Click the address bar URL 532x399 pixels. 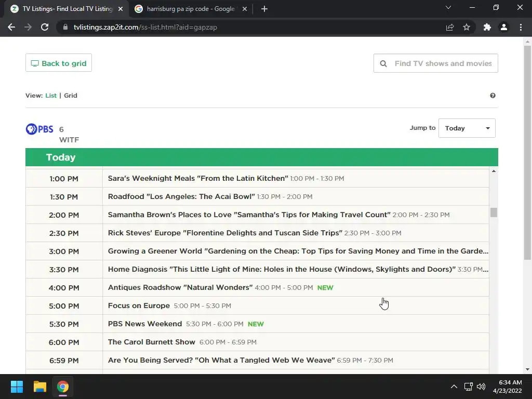145,27
